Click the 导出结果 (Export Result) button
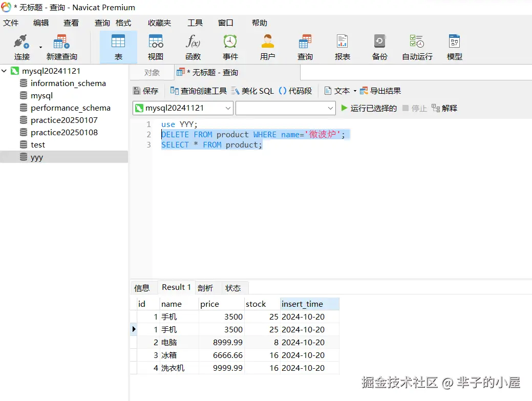The image size is (532, 401). pyautogui.click(x=380, y=91)
